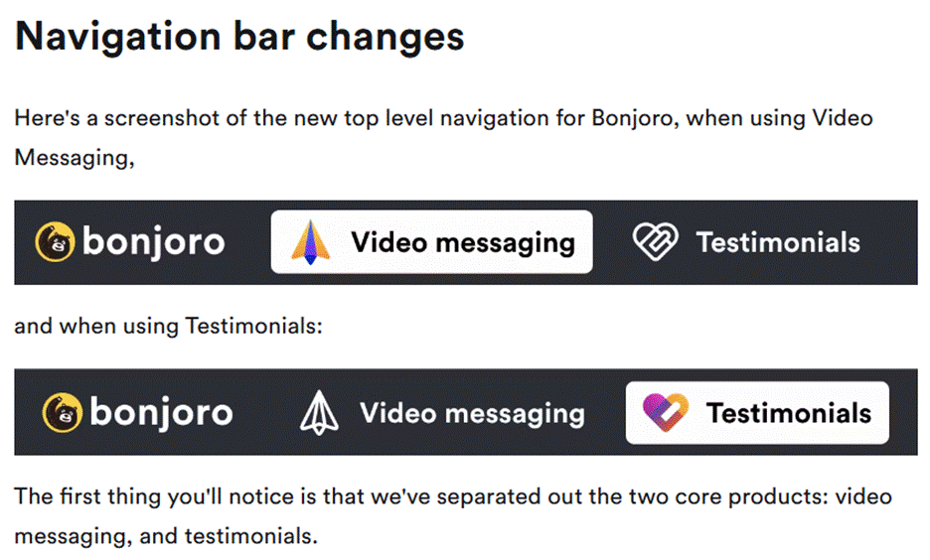Click the bear logo in the upper navigation bar
Viewport: 930px width, 560px height.
pos(55,242)
